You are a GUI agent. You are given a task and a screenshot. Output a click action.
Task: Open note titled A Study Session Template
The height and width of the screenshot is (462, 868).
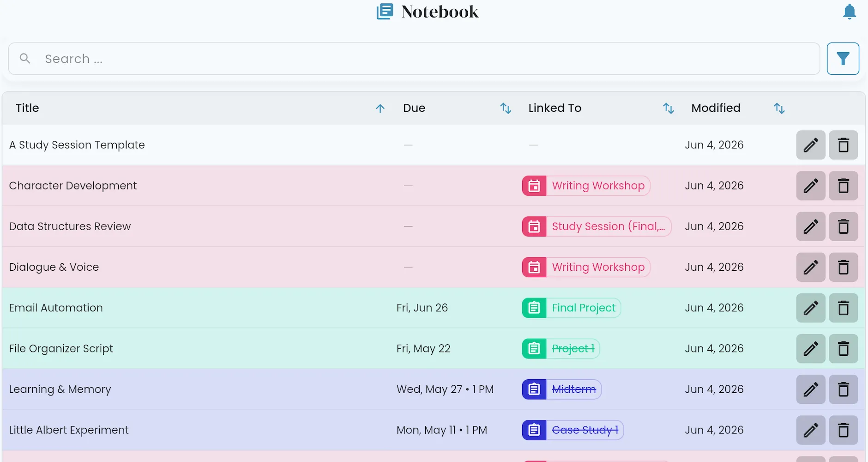[77, 145]
